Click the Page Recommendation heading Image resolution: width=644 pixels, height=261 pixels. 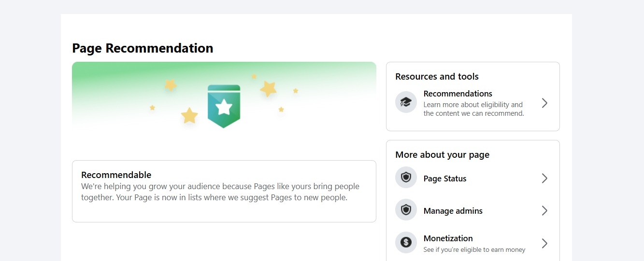click(x=143, y=48)
